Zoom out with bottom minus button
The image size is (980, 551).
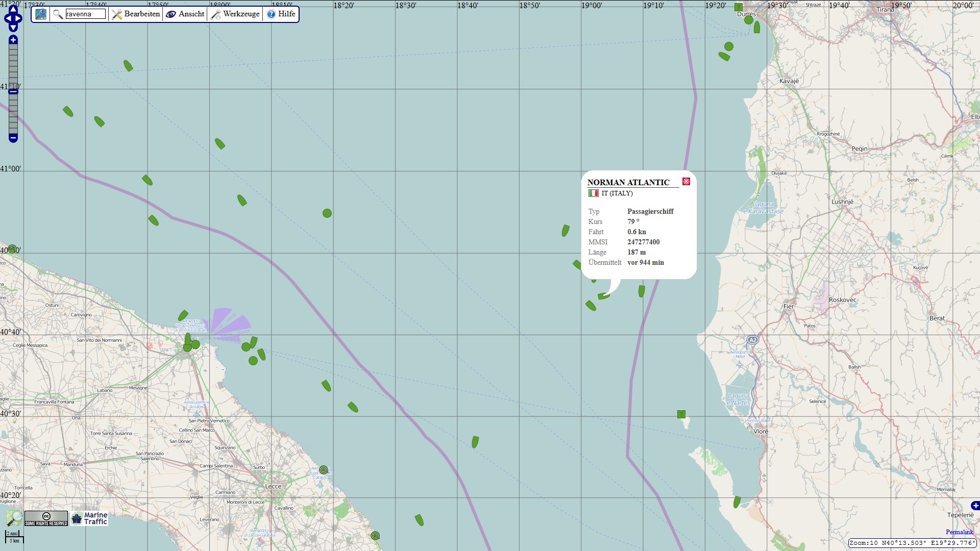point(13,138)
